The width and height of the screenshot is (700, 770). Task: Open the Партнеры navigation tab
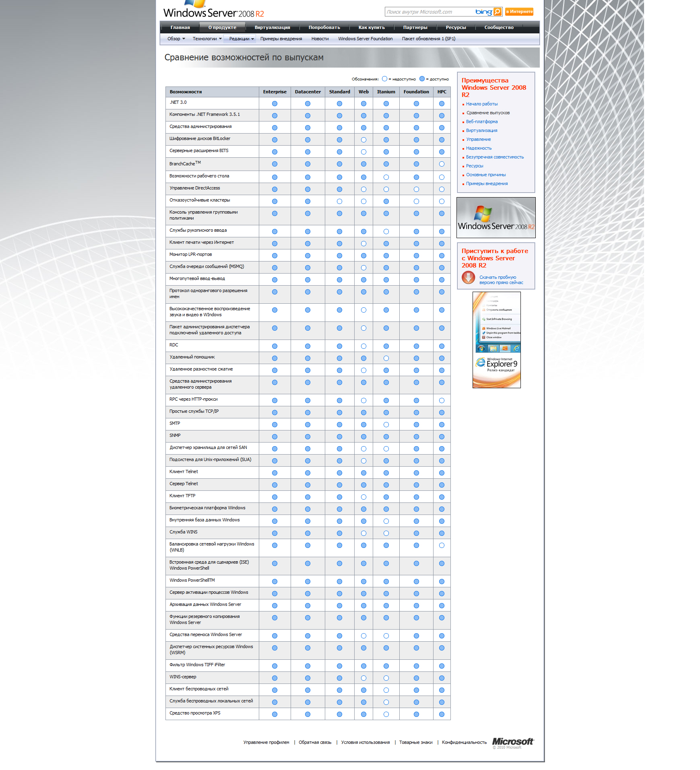tap(415, 27)
